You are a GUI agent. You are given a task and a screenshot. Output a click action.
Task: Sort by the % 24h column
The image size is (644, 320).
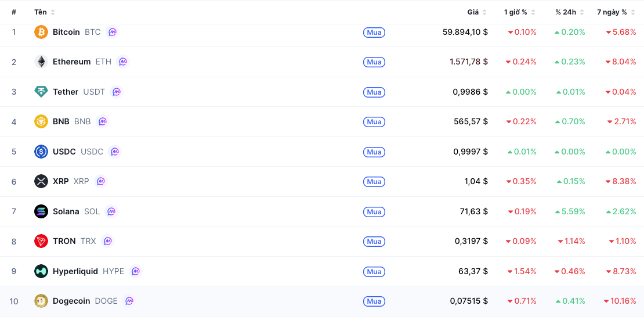570,12
